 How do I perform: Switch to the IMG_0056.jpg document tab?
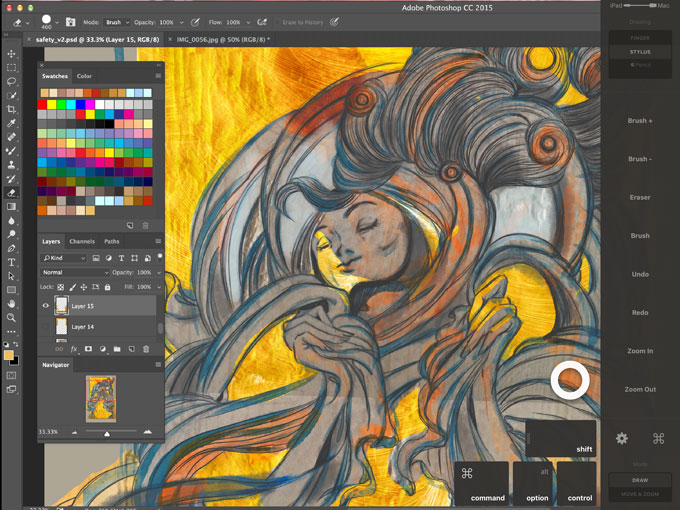tap(223, 39)
